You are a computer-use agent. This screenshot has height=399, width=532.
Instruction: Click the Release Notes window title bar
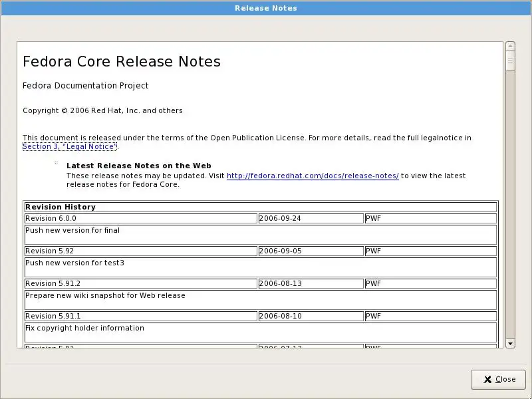266,8
